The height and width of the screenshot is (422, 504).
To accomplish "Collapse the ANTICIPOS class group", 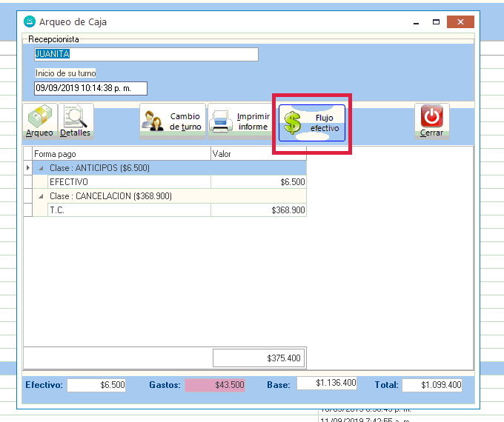I will click(x=41, y=168).
